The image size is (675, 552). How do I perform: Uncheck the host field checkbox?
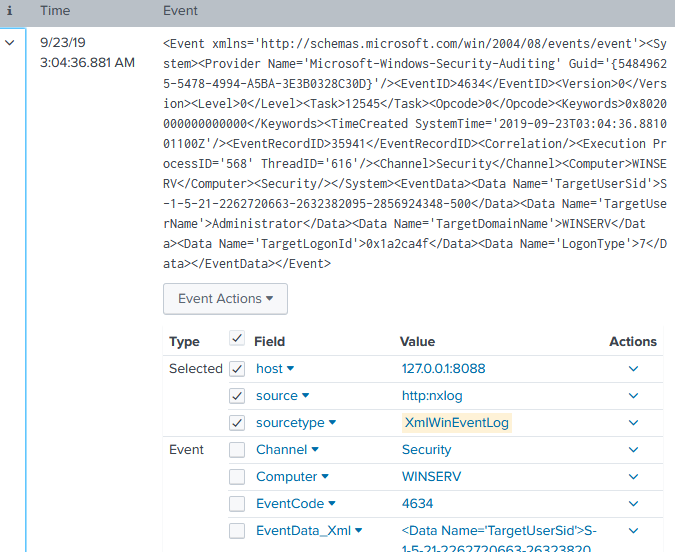(237, 369)
